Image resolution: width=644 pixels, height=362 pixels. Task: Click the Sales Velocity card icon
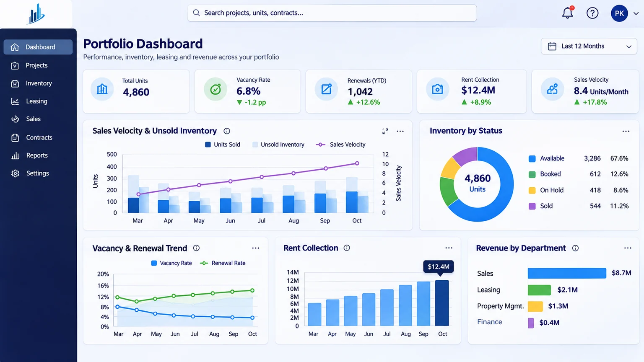552,89
